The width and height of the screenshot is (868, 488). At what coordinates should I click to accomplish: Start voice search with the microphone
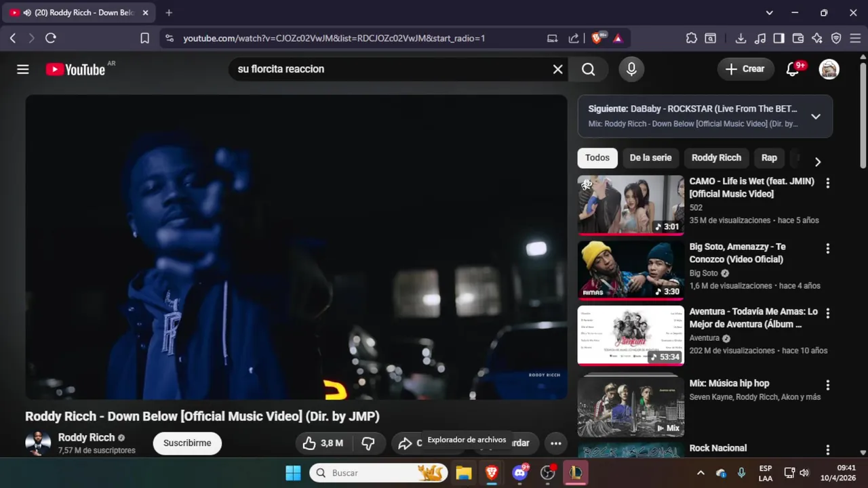click(631, 69)
